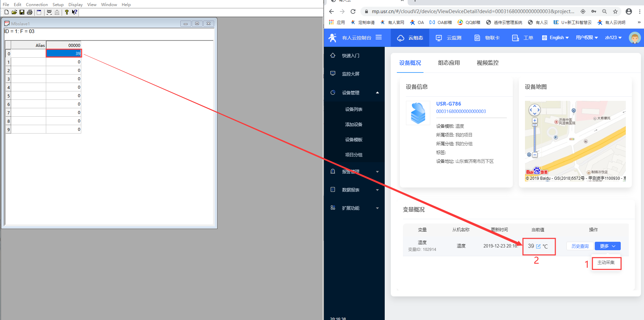Select the 主动采集 option

606,263
